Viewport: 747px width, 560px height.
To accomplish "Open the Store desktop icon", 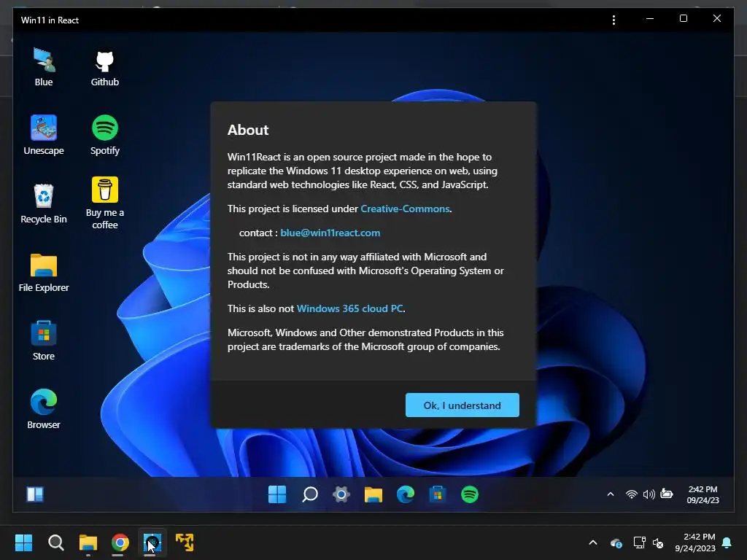I will click(44, 341).
